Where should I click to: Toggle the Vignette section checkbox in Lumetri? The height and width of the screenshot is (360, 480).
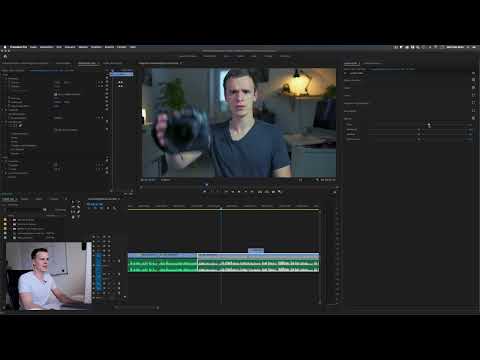point(473,118)
